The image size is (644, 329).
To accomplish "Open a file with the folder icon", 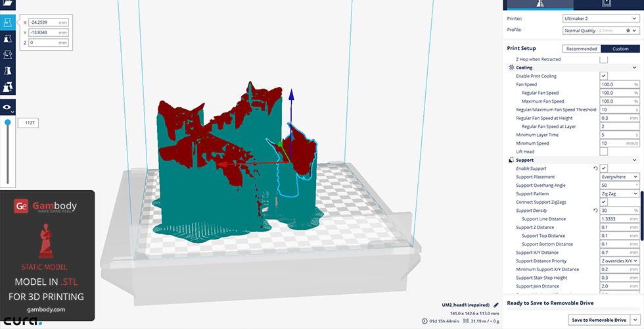I will 7,3.
